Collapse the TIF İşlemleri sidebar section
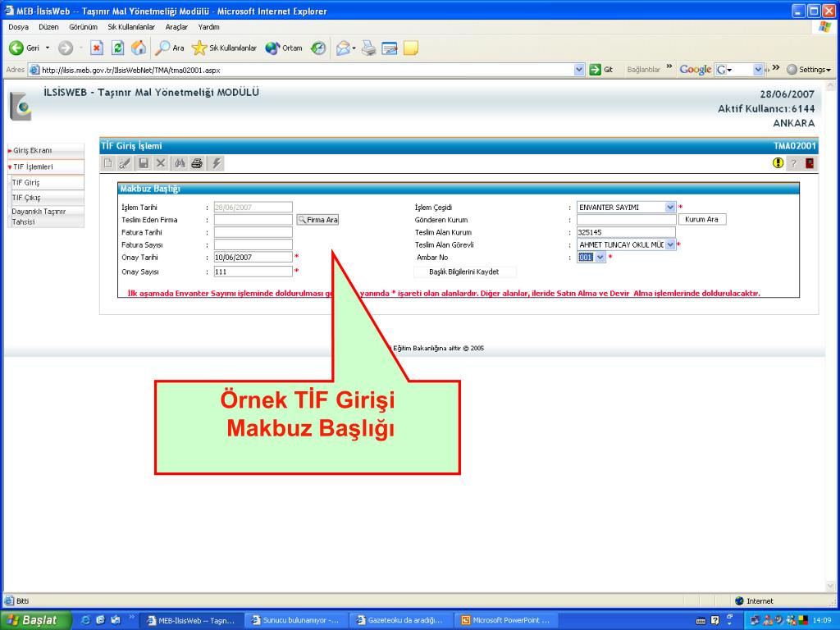 tap(33, 167)
